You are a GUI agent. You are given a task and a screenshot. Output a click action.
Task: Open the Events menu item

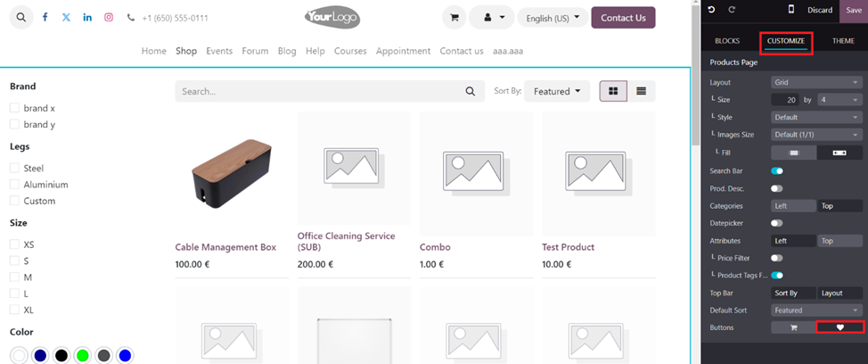pos(219,51)
